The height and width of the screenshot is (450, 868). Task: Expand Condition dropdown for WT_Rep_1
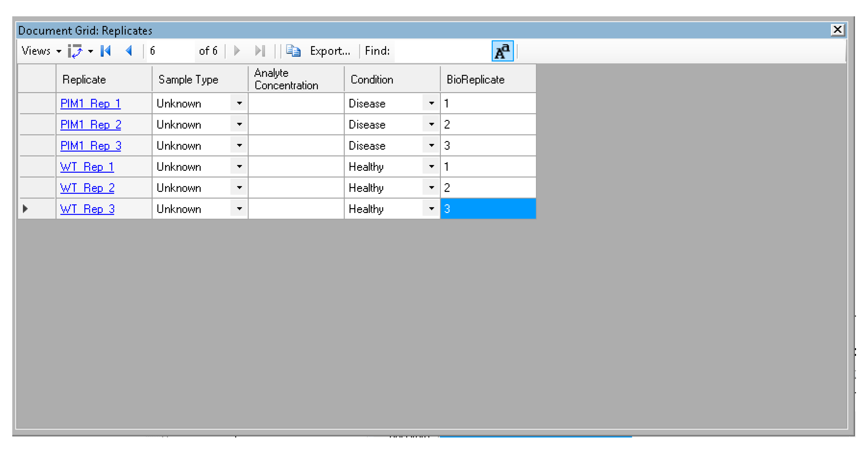tap(431, 166)
